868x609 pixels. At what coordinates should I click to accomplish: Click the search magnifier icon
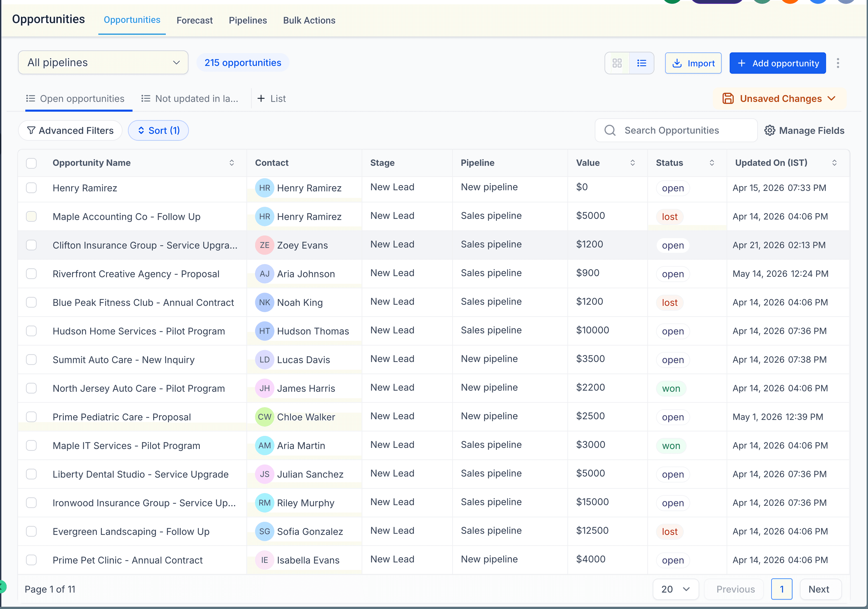[610, 130]
